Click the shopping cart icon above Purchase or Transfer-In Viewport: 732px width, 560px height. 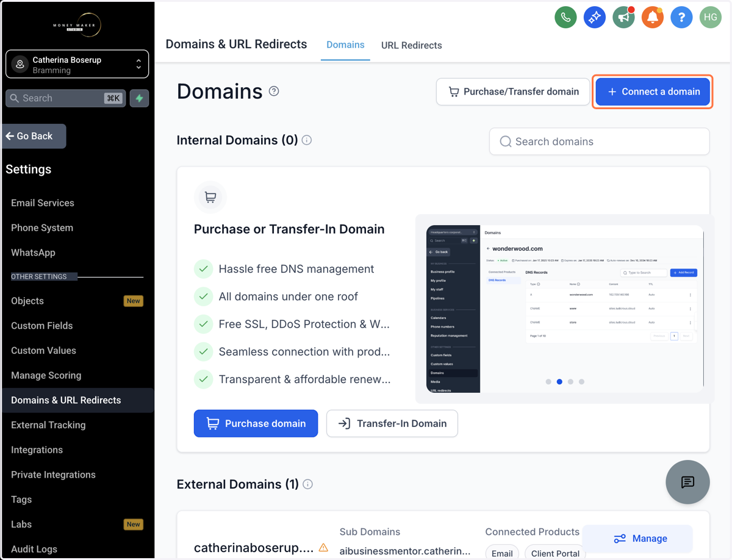[210, 198]
